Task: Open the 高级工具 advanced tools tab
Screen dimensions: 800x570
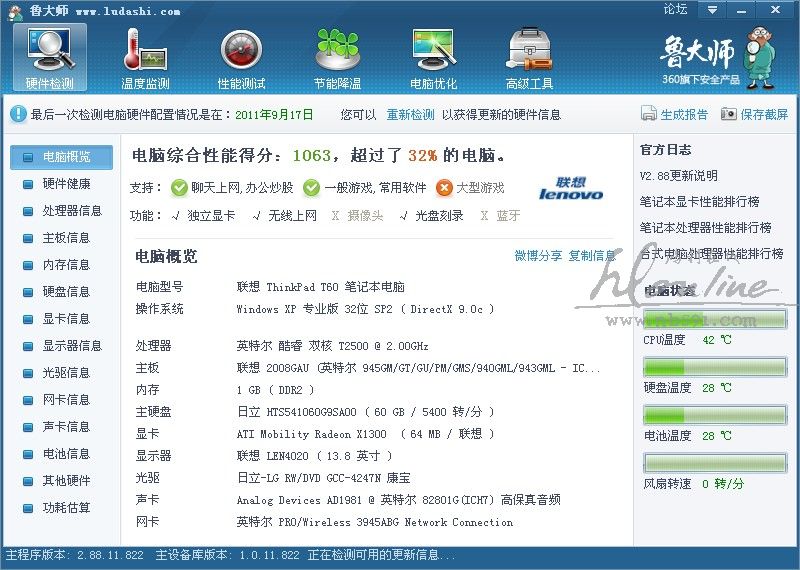Action: point(529,58)
